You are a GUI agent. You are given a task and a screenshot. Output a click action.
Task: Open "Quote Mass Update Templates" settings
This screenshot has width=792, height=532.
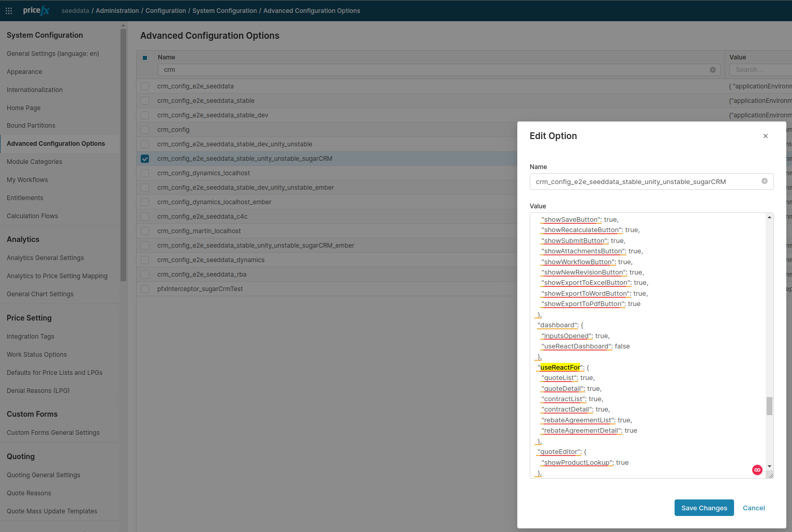click(x=52, y=511)
